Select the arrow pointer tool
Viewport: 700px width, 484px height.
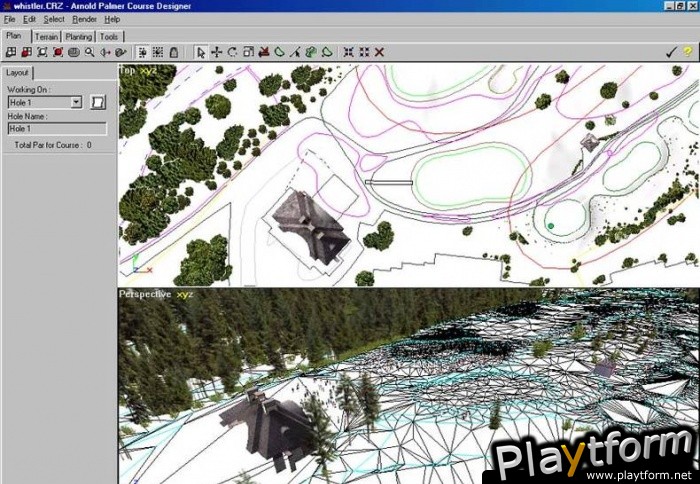201,52
